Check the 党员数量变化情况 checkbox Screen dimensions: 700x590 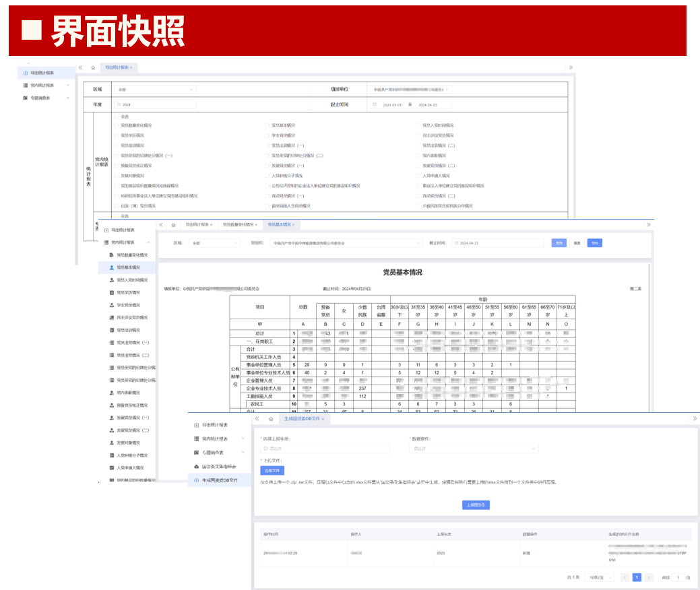coord(116,125)
